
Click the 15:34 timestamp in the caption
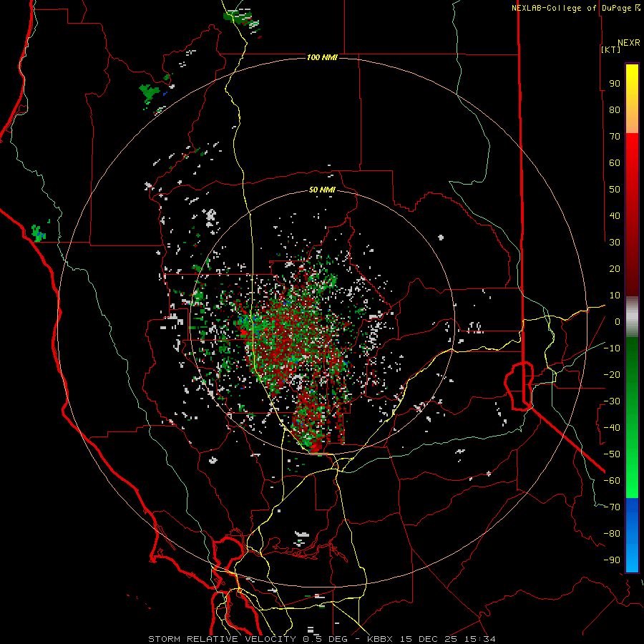pos(480,639)
